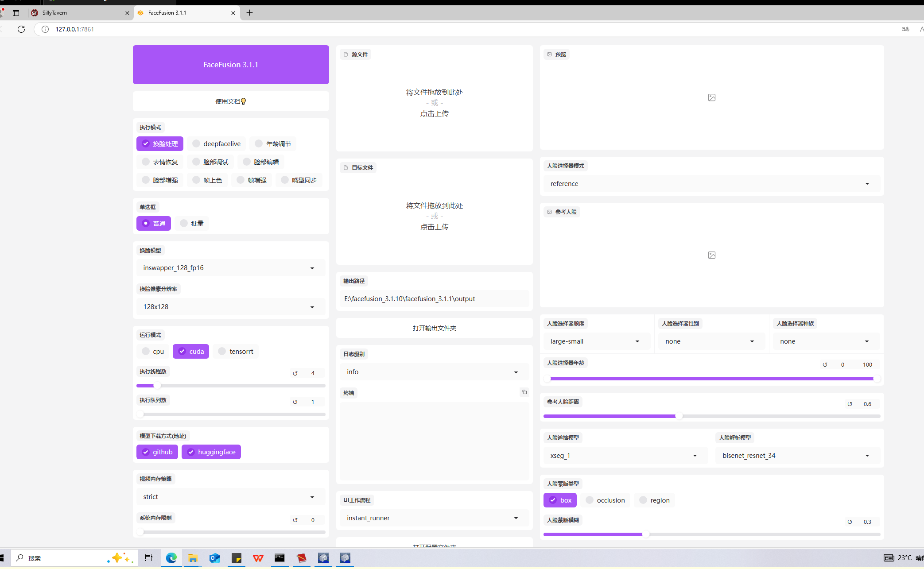This screenshot has width=924, height=569.
Task: Click the 人脸蒙版模糊 slider track
Action: (x=712, y=534)
